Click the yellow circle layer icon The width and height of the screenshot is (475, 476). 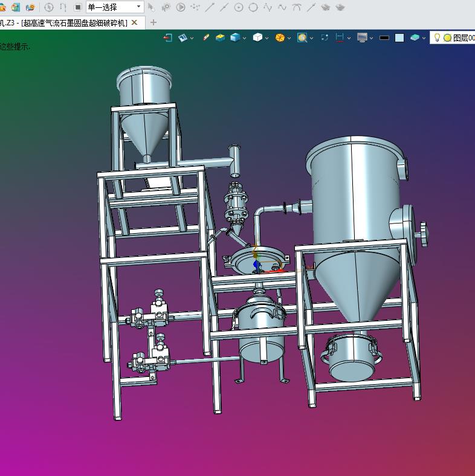tap(447, 37)
